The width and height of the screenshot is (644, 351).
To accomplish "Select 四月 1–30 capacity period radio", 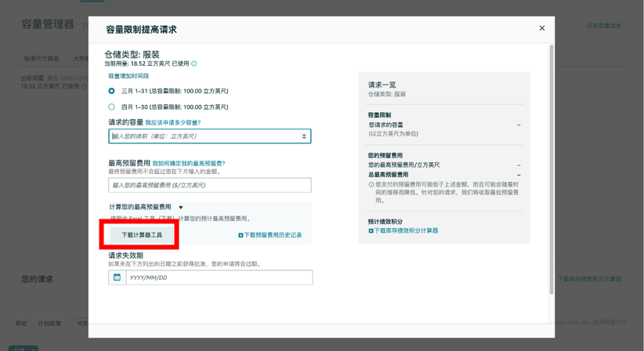I will point(111,107).
